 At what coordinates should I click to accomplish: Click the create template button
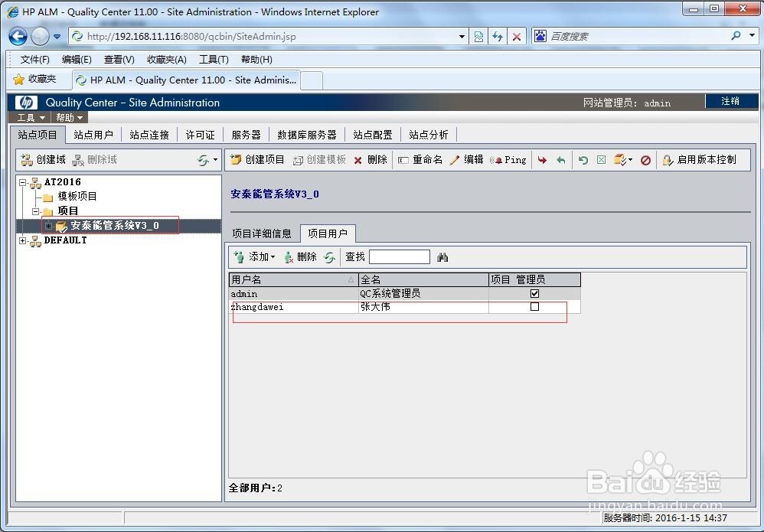(x=319, y=160)
